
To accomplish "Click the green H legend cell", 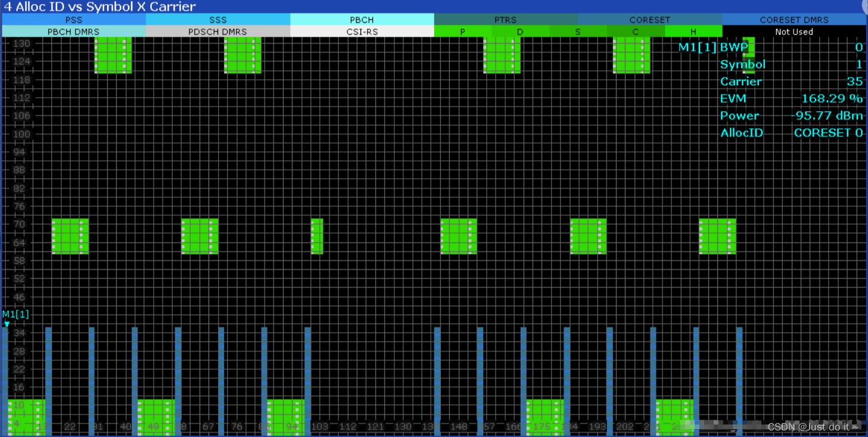I will tap(693, 32).
